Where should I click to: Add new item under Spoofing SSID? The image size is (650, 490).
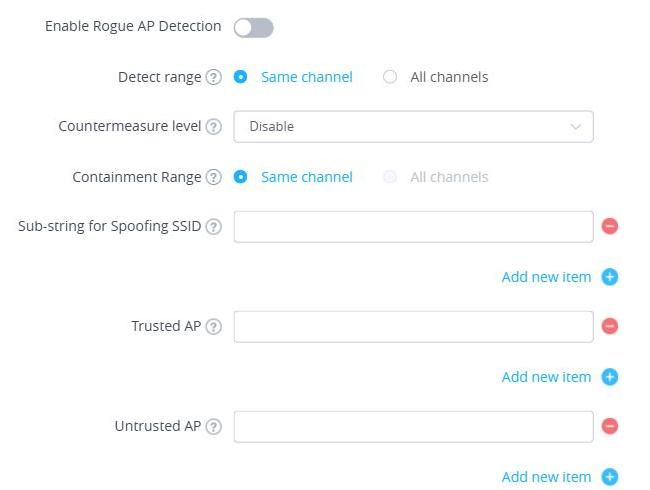coord(560,277)
